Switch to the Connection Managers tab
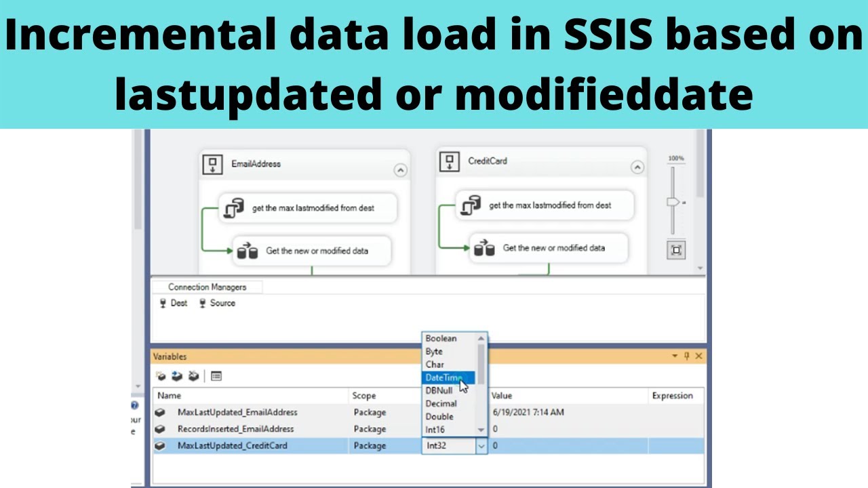 point(207,287)
